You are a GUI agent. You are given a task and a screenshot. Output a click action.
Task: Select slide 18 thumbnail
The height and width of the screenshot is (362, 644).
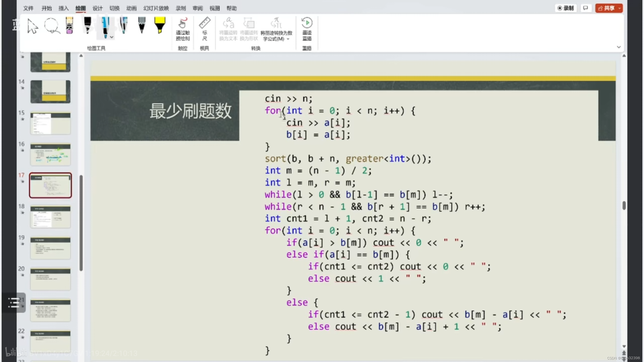click(x=50, y=216)
